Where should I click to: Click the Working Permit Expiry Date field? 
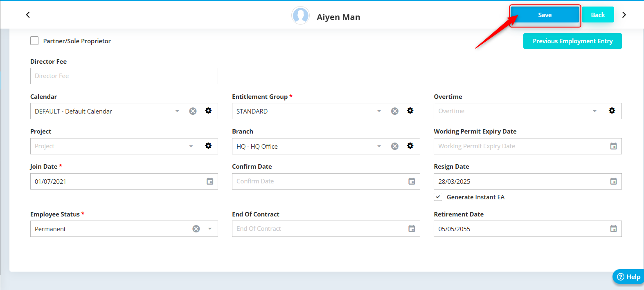tap(527, 146)
